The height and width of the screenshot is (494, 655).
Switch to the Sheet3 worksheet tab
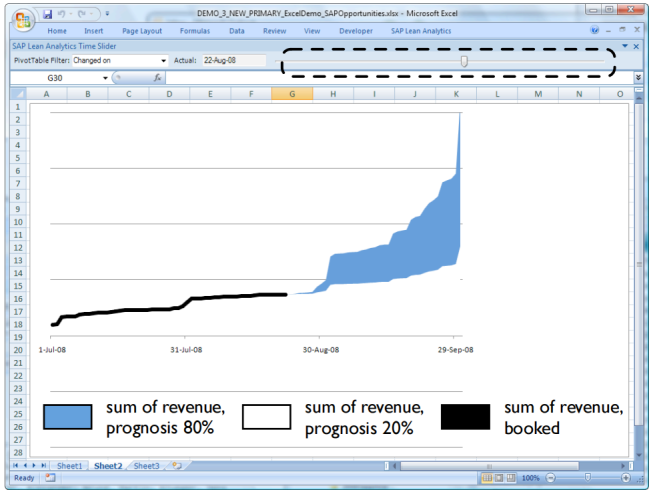pos(146,466)
